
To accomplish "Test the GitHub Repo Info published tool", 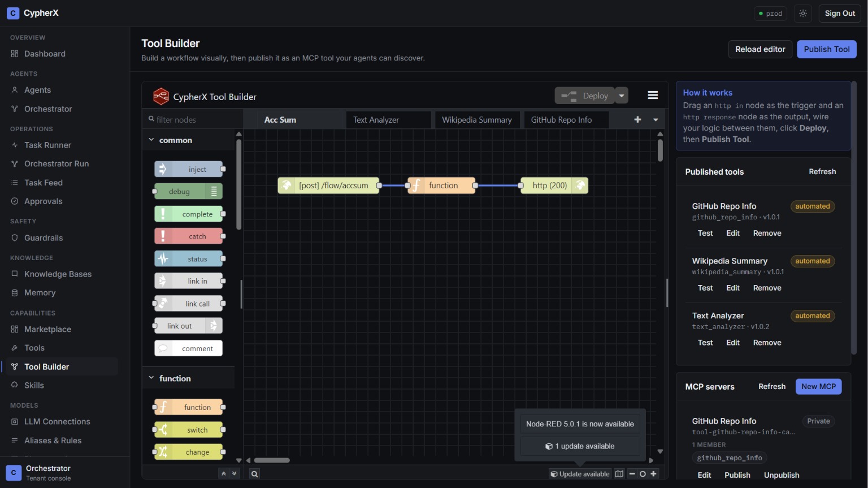I will (705, 233).
